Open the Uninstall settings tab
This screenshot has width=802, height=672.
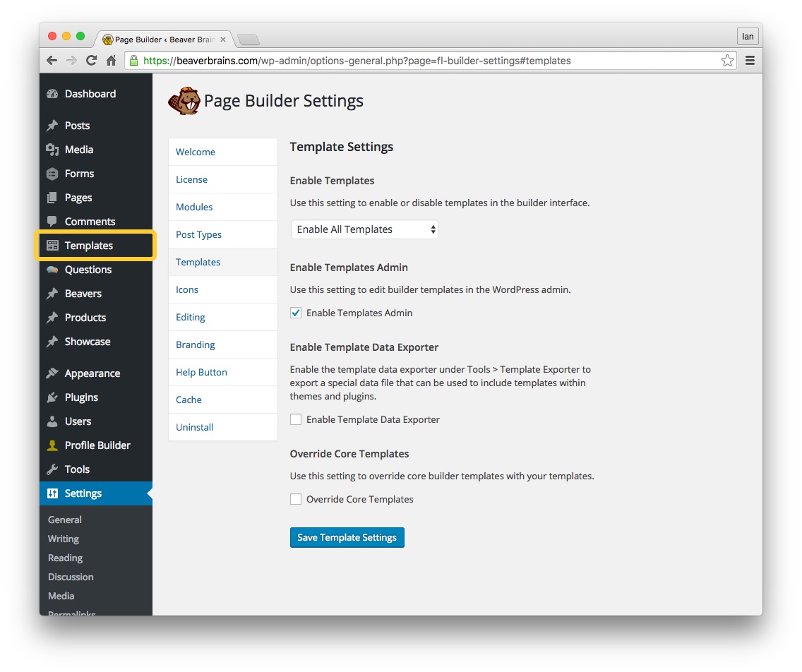point(223,427)
